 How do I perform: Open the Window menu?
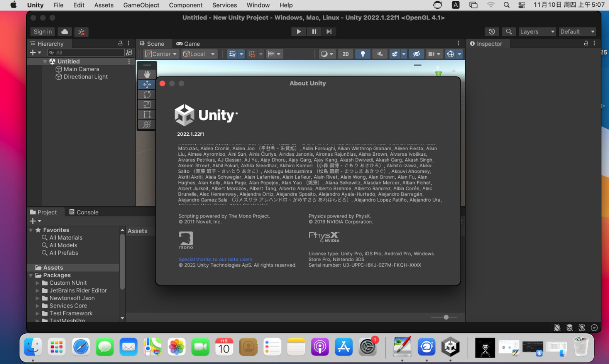point(258,5)
